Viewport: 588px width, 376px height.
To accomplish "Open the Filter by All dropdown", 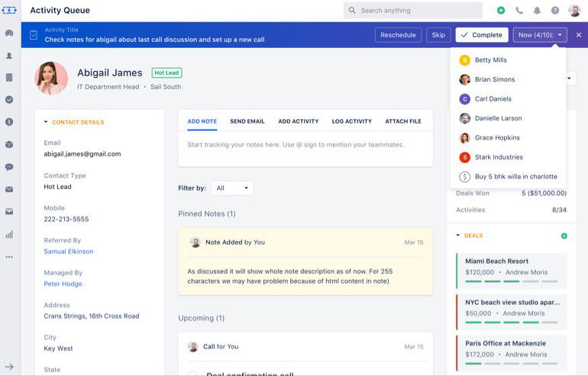I will click(232, 188).
